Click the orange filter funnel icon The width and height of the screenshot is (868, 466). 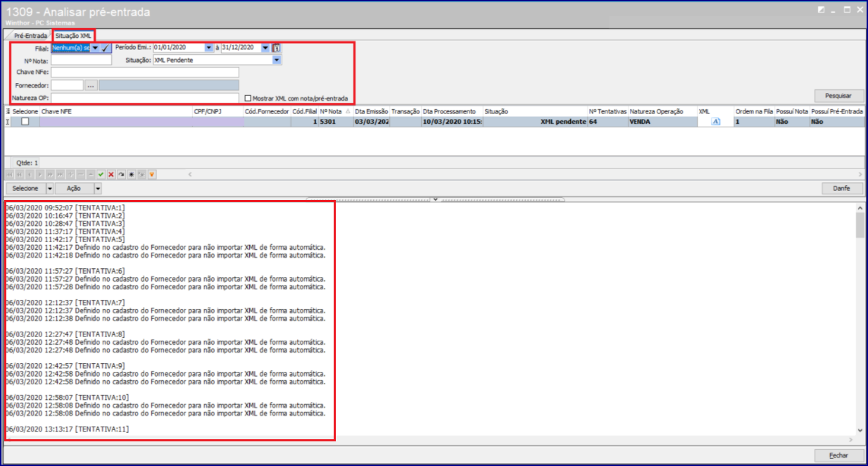[151, 175]
